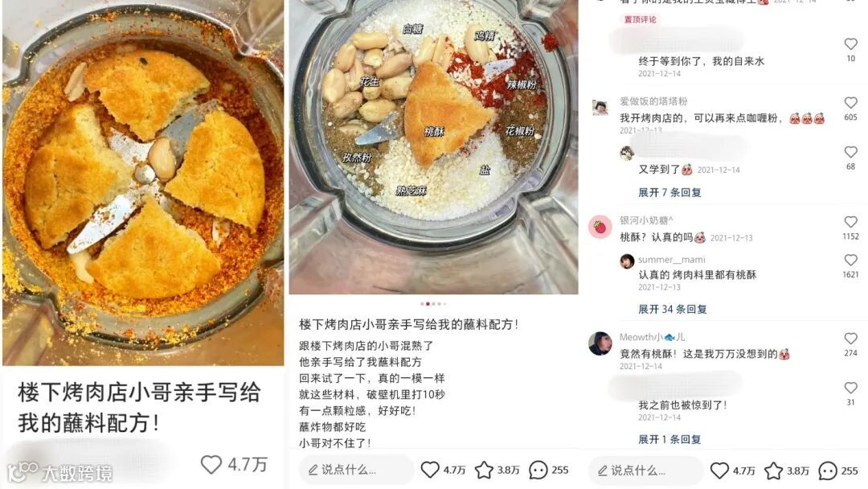The width and height of the screenshot is (868, 489).
Task: Open comments via the middle speech bubble icon
Action: point(538,471)
